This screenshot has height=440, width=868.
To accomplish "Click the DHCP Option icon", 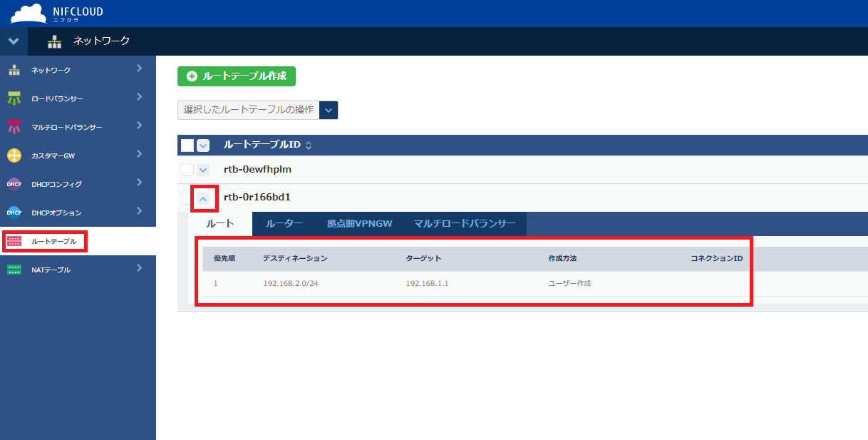I will [14, 213].
